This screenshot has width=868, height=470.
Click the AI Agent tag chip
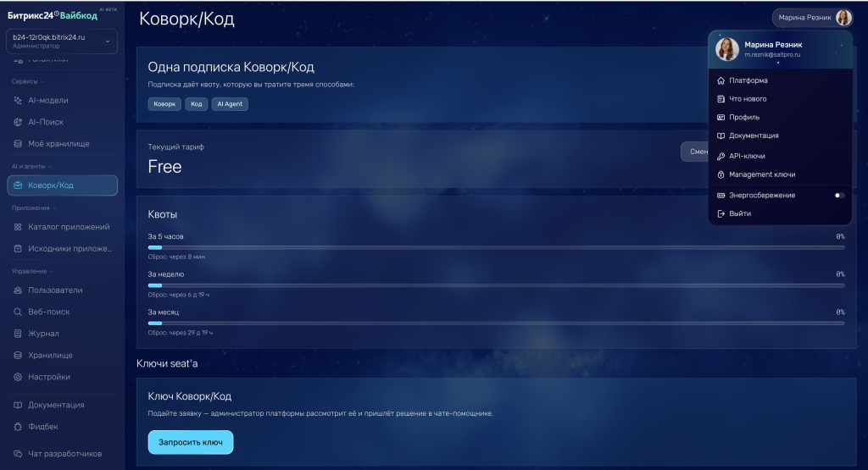230,104
